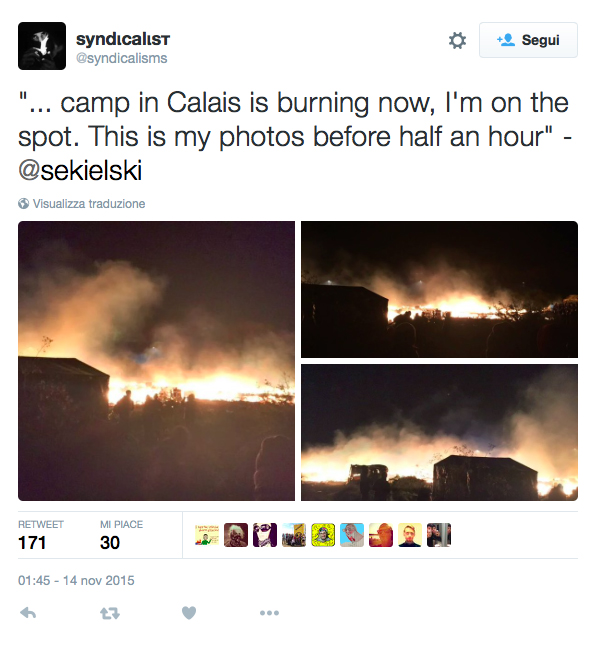Screen dimensions: 602x645
Task: Open the bottom right fire photo
Action: pyautogui.click(x=439, y=432)
